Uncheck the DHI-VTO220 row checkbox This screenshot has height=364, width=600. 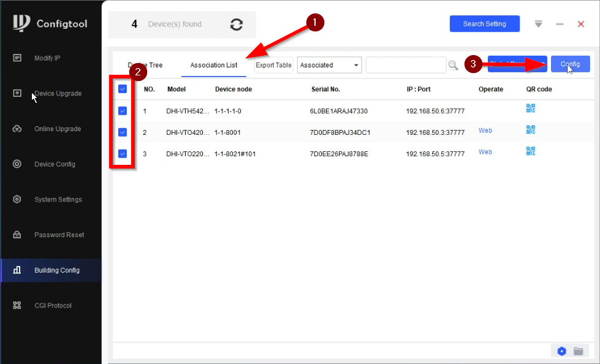123,154
